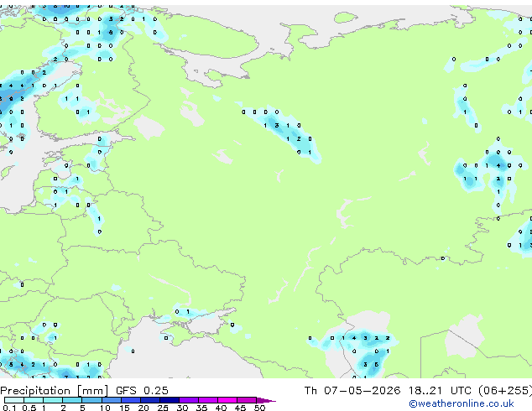Viewport: 532px width, 411px height.
Task: Select the 30–35 mm purple legend swatch
Action: (x=189, y=400)
